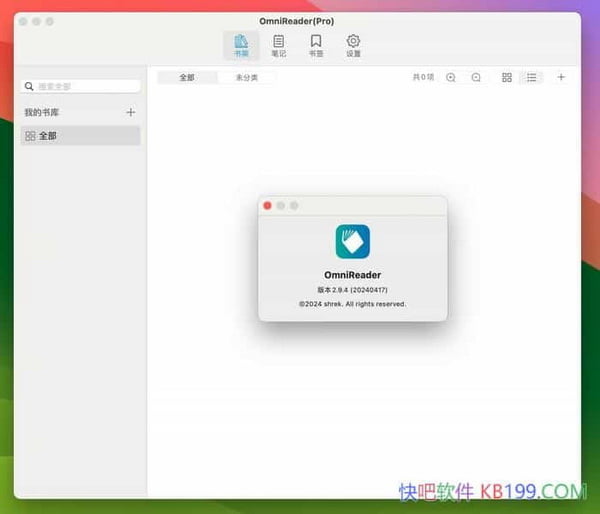Screen dimensions: 600x514
Task: Switch to list view layout
Action: tap(532, 77)
